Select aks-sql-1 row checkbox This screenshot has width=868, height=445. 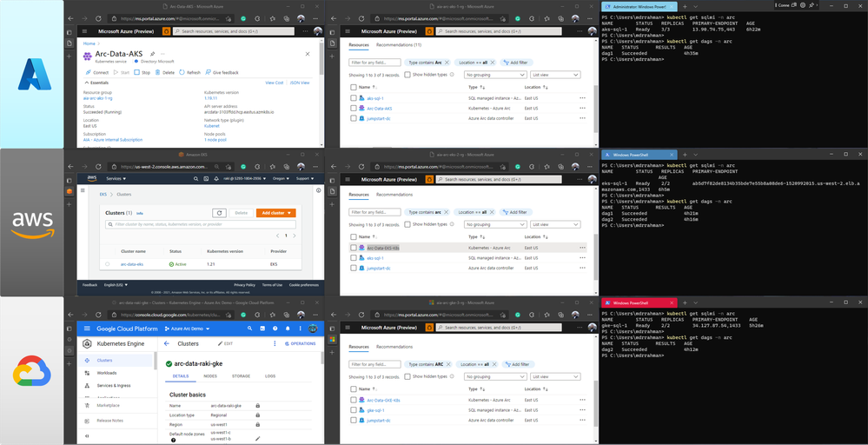tap(354, 98)
